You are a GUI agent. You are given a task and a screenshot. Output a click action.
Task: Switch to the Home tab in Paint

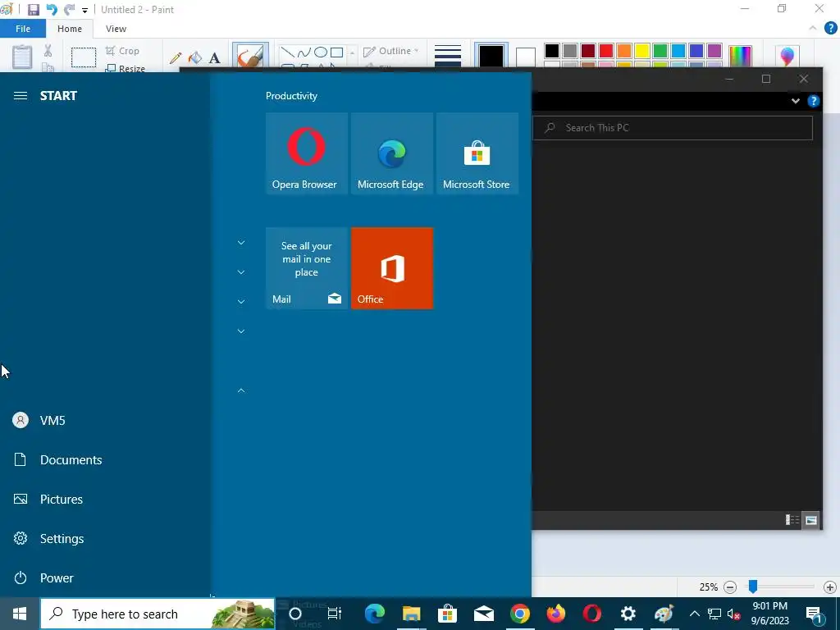pos(70,29)
